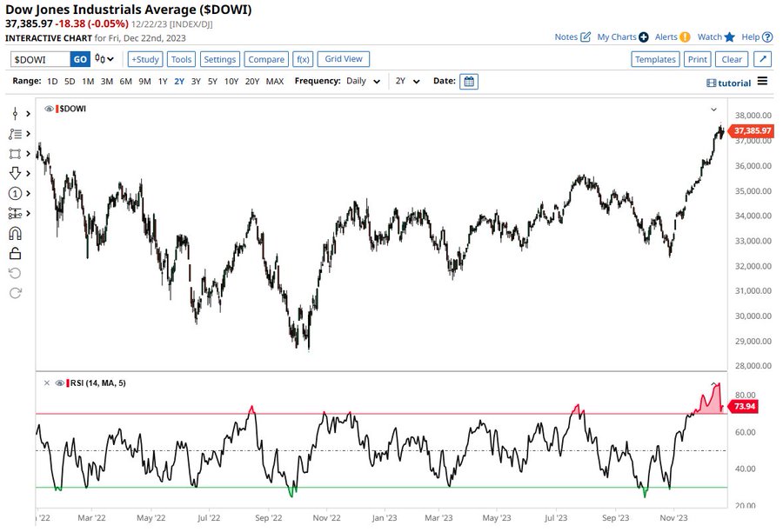This screenshot has width=783, height=532.
Task: Choose the down arrow marker tool
Action: [15, 173]
